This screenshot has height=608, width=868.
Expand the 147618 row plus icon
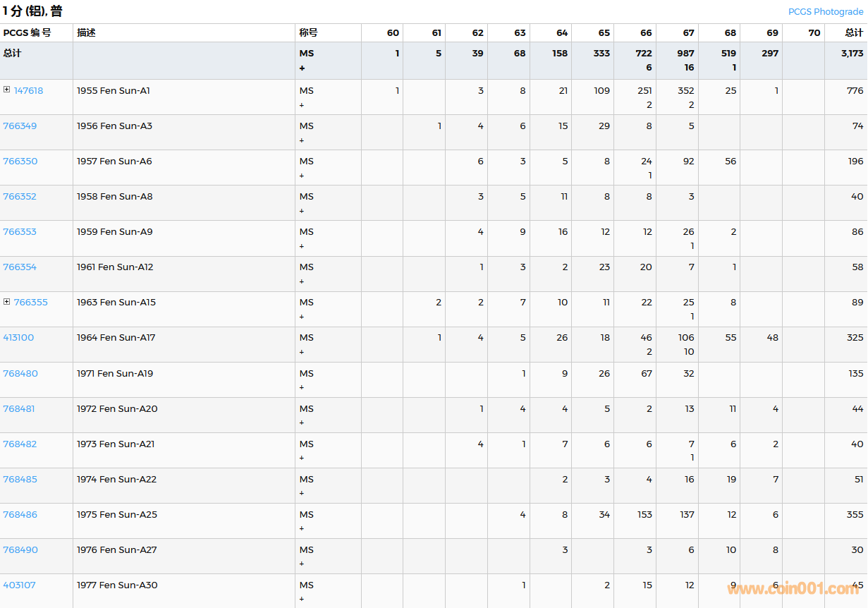coord(7,90)
